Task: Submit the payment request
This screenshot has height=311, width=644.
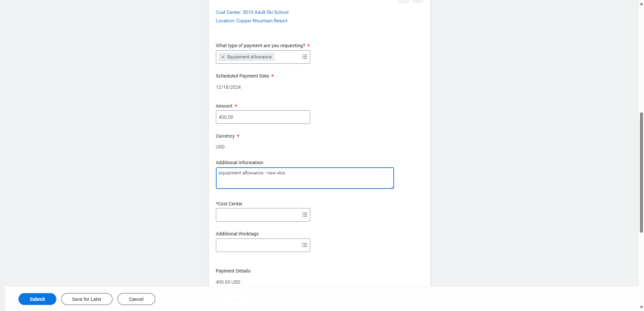Action: [x=37, y=299]
